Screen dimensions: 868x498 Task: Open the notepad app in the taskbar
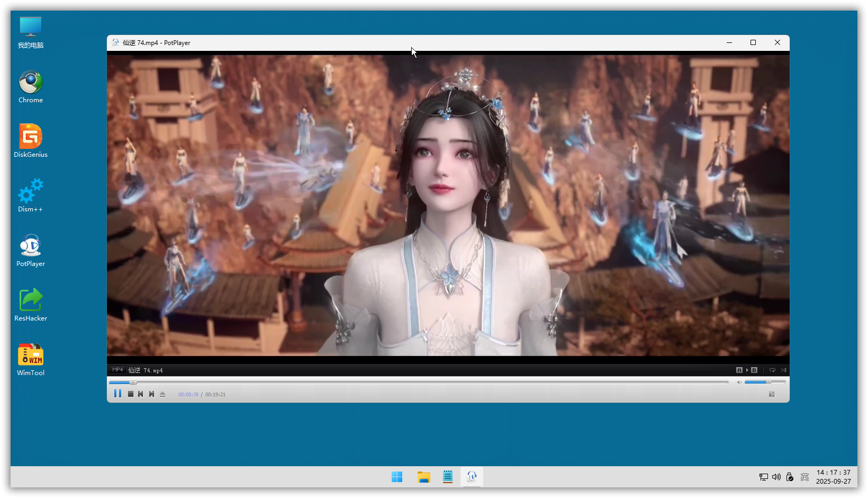pos(448,477)
